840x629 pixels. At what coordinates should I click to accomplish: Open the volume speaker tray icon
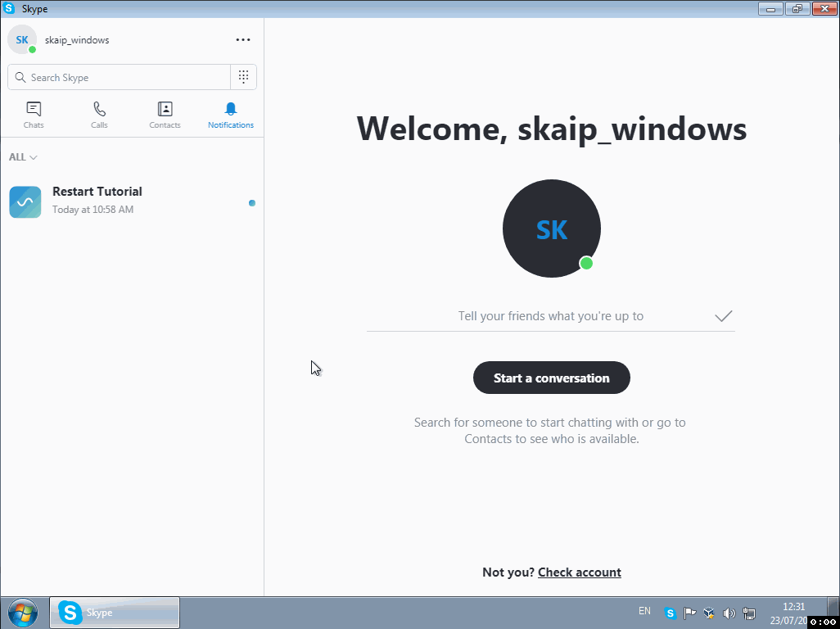(x=729, y=613)
